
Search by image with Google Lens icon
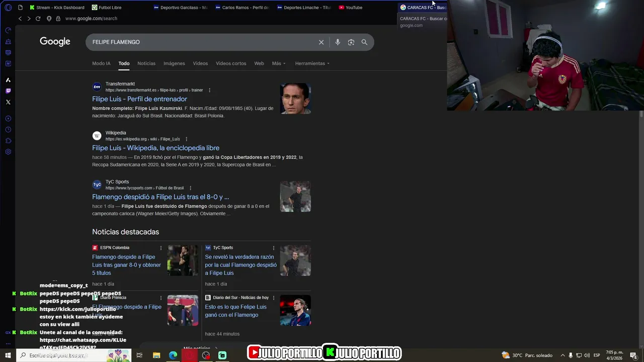point(351,42)
